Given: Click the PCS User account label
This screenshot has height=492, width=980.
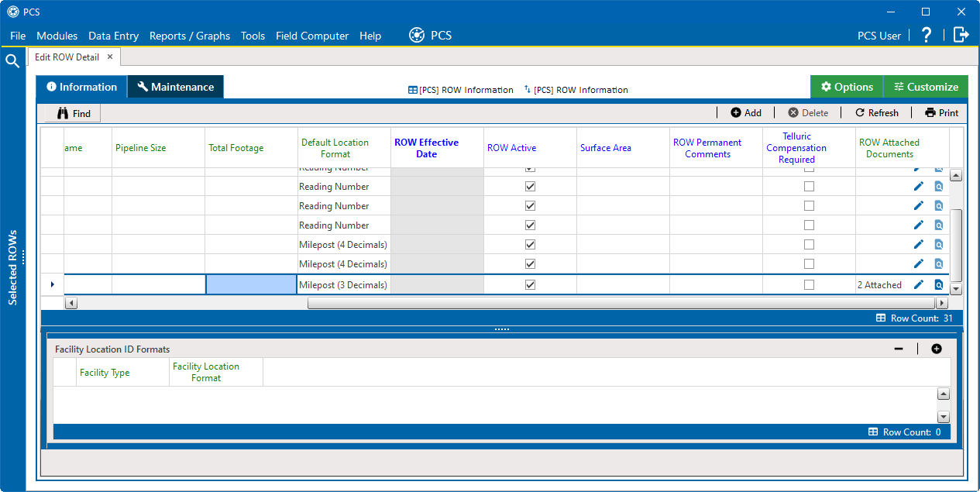Looking at the screenshot, I should (x=879, y=36).
